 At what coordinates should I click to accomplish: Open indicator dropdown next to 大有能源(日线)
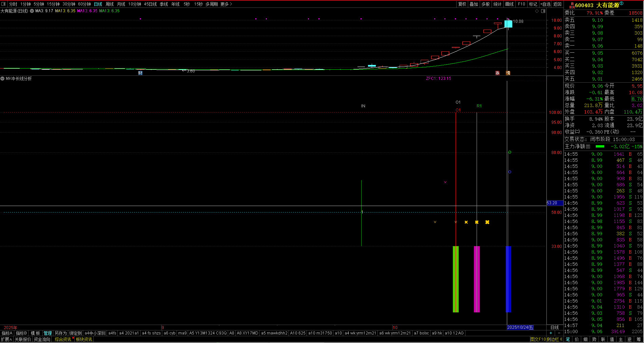[x=32, y=11]
